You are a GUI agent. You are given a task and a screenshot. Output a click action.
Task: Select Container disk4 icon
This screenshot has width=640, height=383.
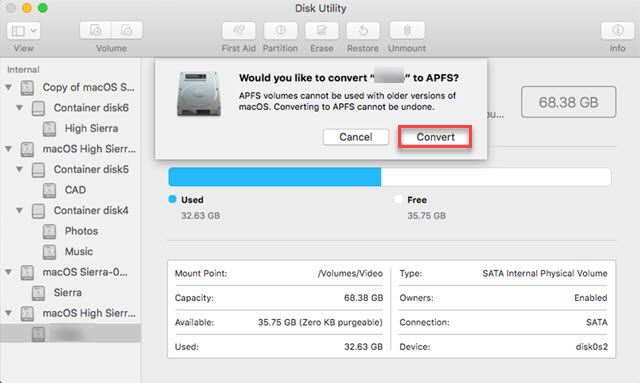(38, 211)
